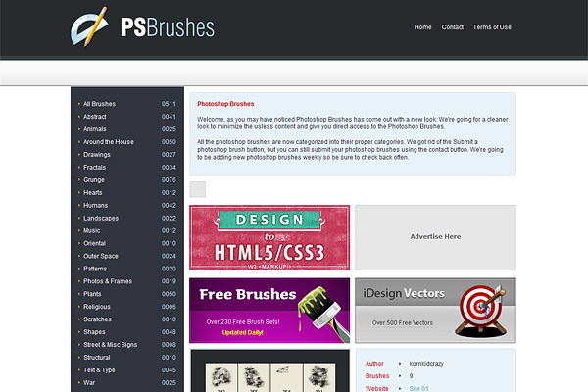
Task: Open the Terms of Use link
Action: coord(492,27)
